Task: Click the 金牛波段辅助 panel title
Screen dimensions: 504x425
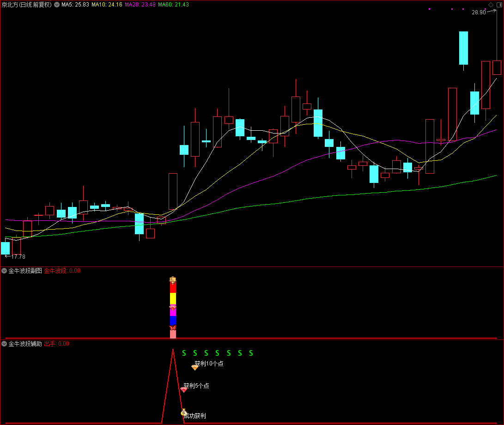Action: pos(25,344)
